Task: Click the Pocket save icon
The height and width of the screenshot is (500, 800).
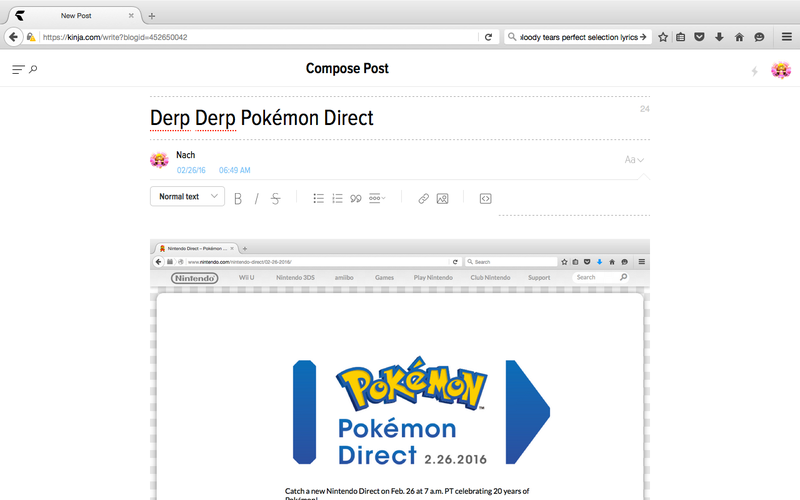Action: click(x=699, y=37)
